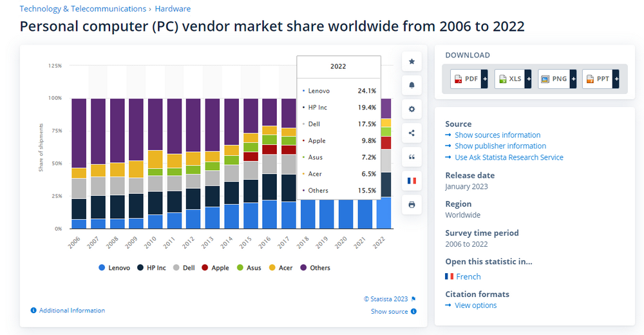Click the 2012 Acer yellow bar segment
The image size is (644, 335).
click(x=193, y=158)
